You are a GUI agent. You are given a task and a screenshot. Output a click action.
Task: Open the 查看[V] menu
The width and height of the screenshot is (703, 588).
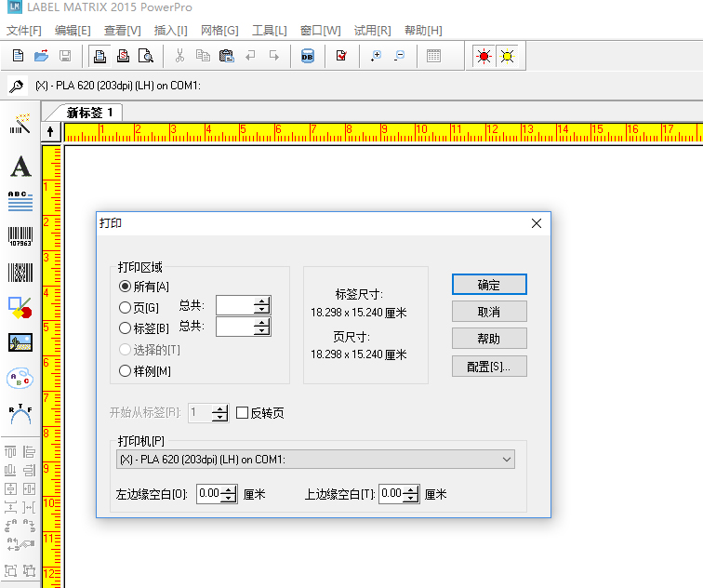coord(123,31)
